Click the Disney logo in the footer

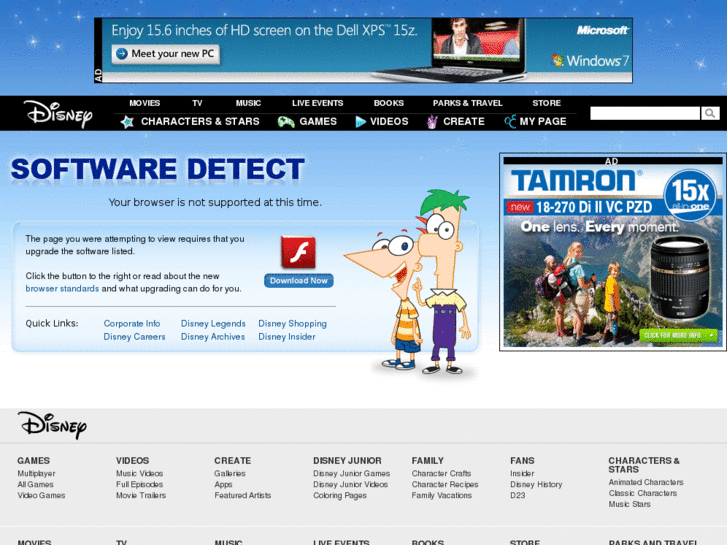coord(52,425)
